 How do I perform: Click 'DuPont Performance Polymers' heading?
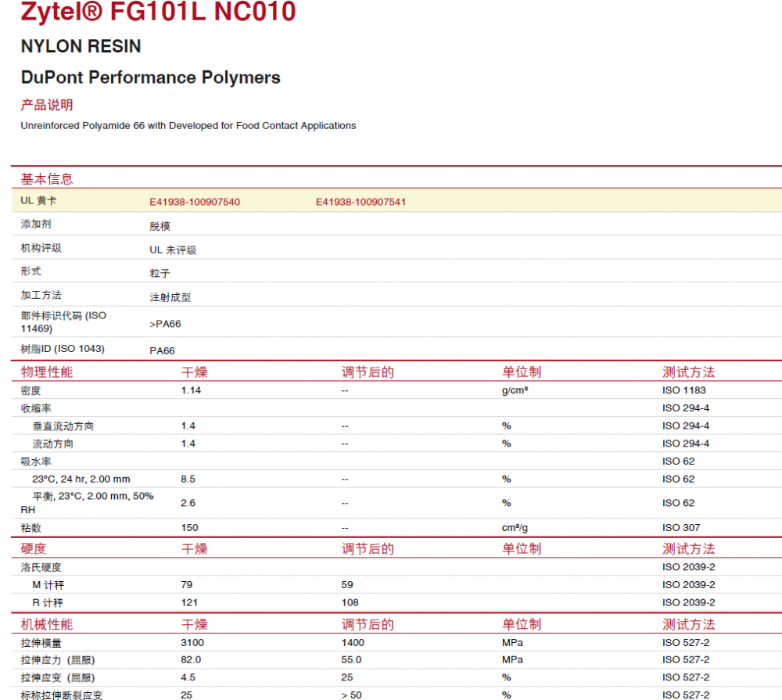pos(151,77)
